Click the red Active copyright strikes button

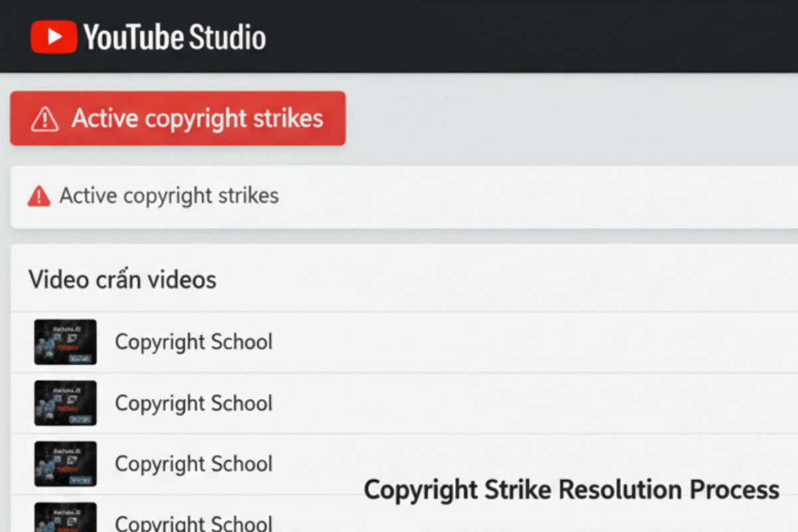click(x=178, y=118)
